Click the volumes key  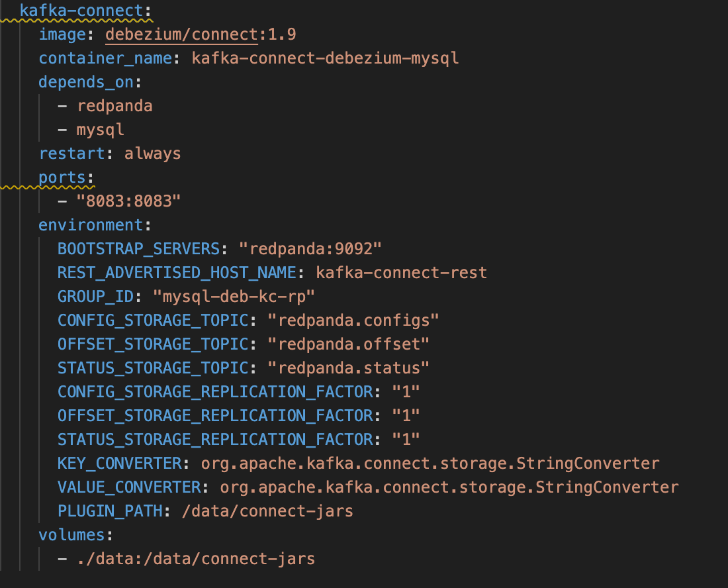tap(72, 534)
